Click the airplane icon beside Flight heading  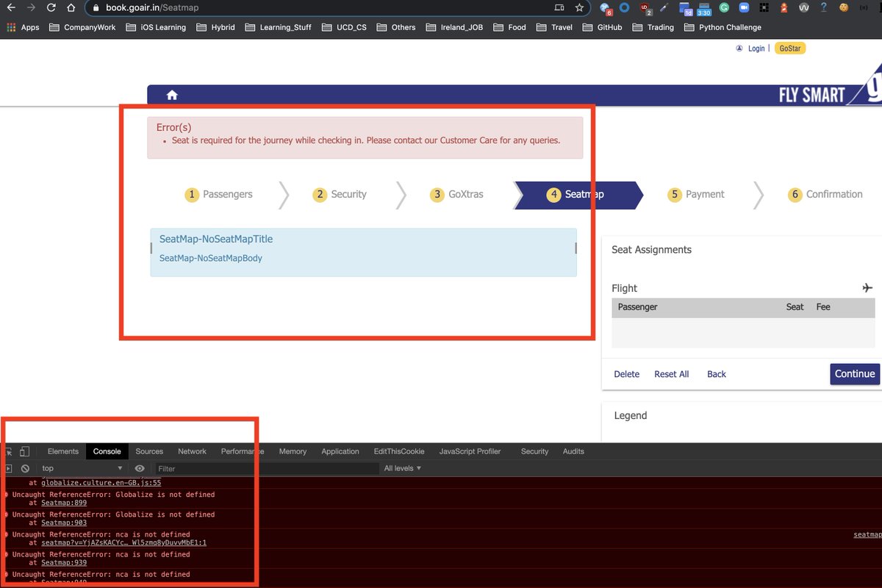pos(867,287)
